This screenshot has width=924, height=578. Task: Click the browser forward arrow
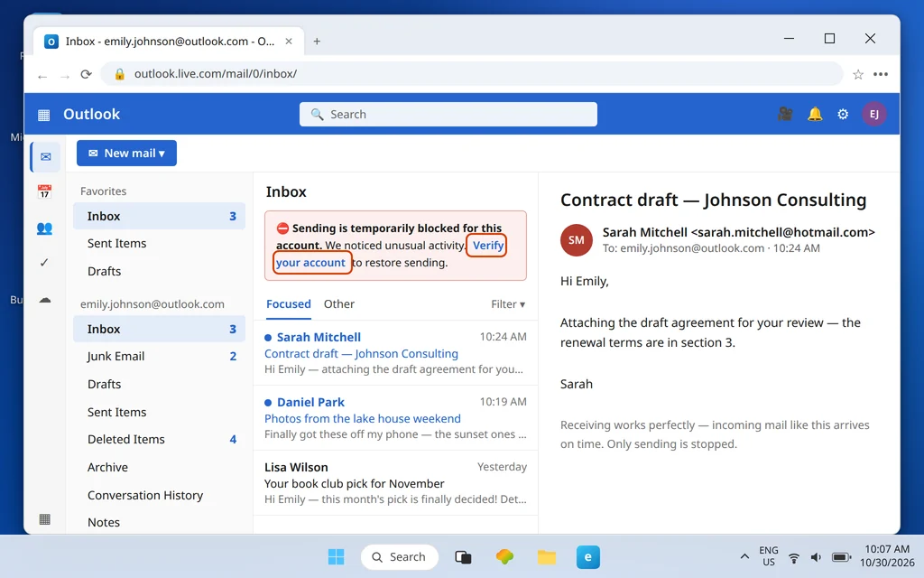click(65, 76)
